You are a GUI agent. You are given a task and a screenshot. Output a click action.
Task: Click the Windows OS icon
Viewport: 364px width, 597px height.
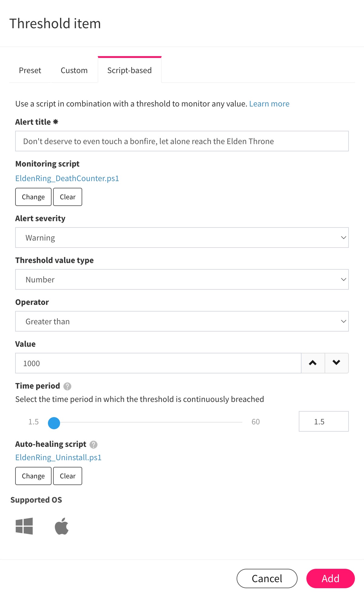point(24,526)
